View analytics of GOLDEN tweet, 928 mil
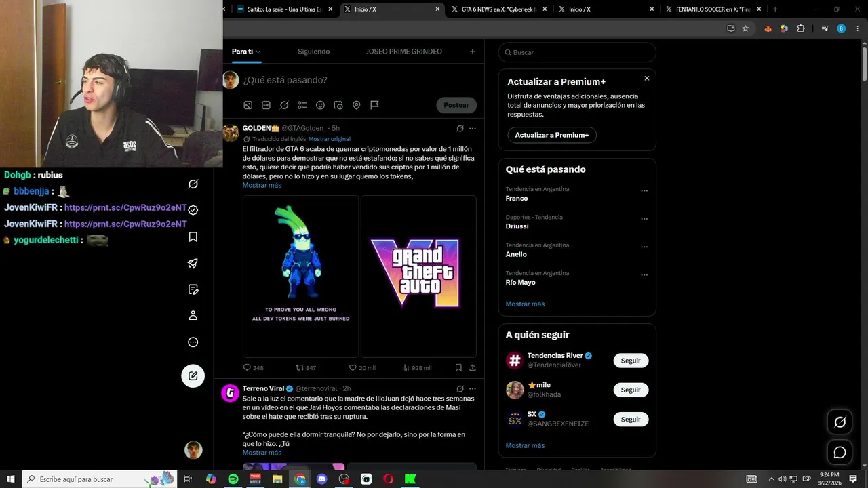This screenshot has height=488, width=868. point(416,367)
